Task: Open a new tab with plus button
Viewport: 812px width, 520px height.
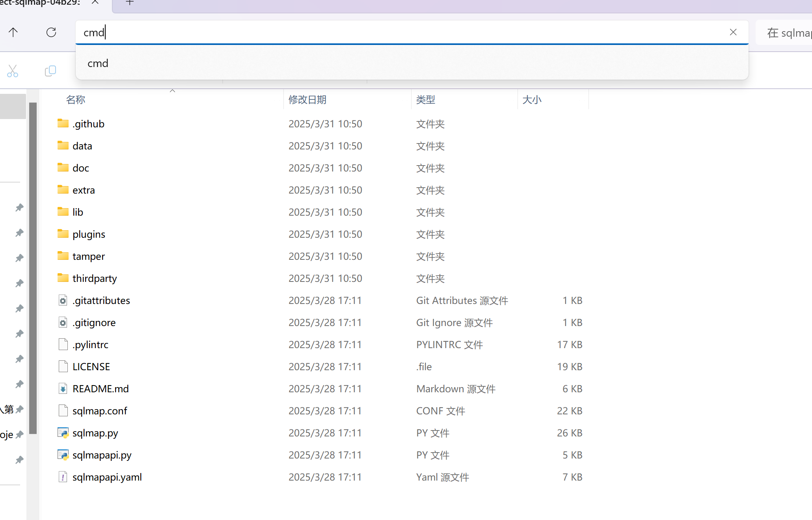Action: [x=130, y=2]
